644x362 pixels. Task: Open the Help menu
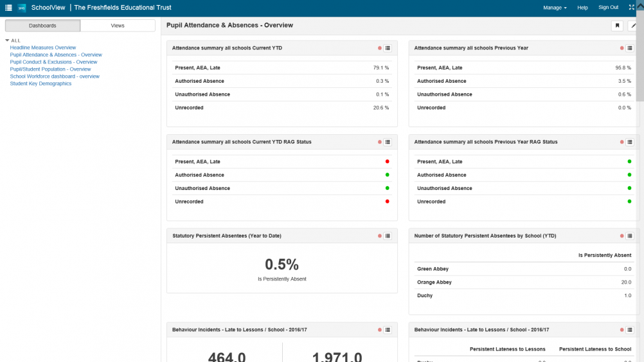click(582, 7)
